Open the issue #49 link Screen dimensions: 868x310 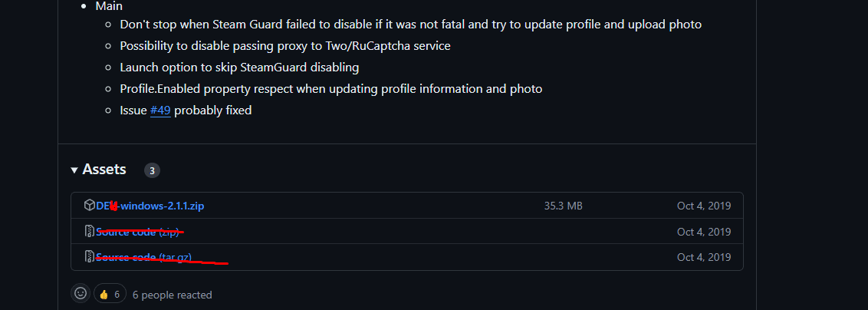[160, 110]
